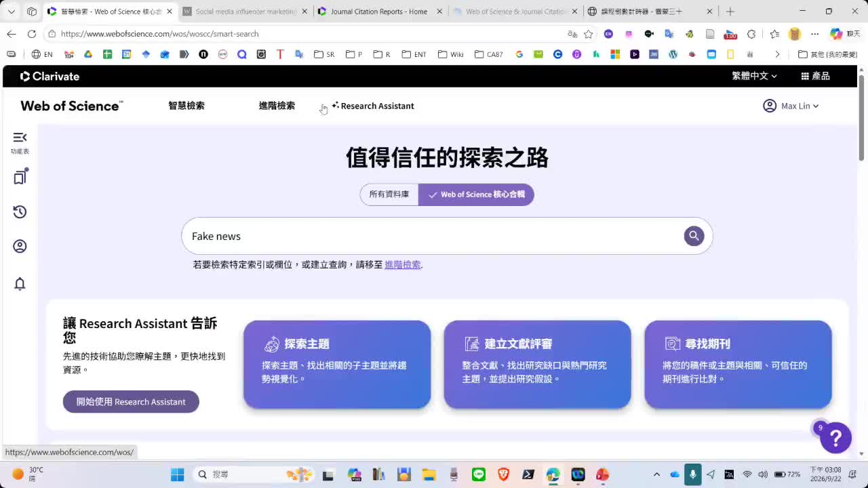Click the Clarivate logo

tap(50, 77)
